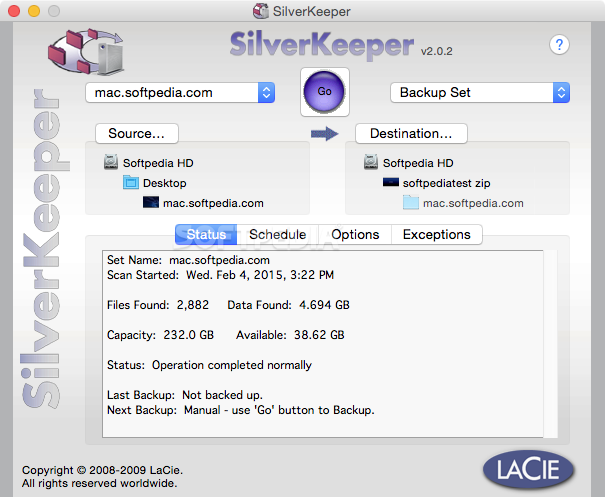Open the help question mark button

tap(559, 45)
